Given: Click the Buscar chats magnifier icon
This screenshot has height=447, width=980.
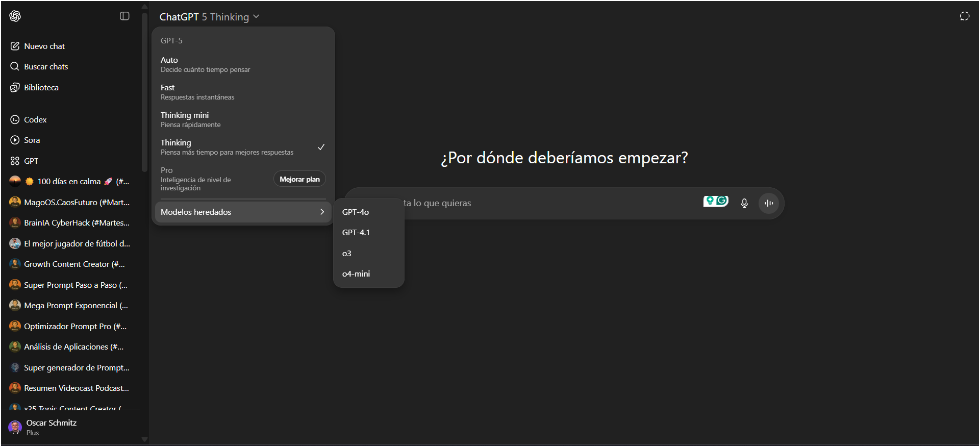Looking at the screenshot, I should tap(15, 66).
